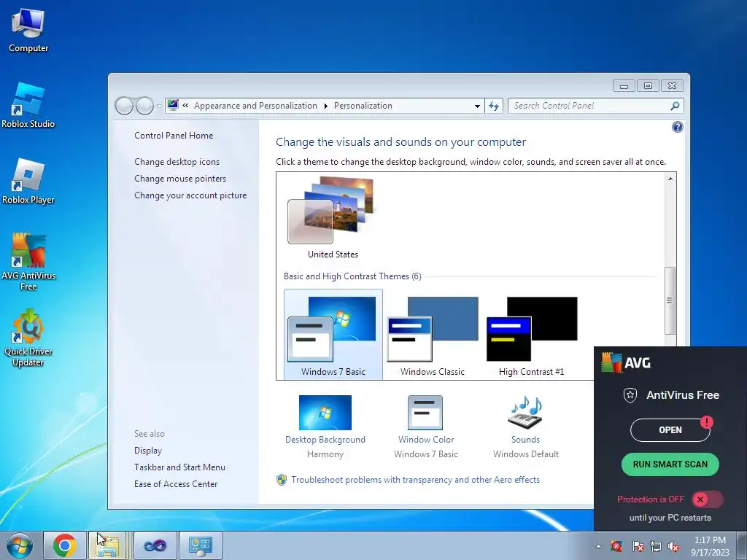This screenshot has height=560, width=747.
Task: Click the Personalization breadcrumb
Action: (x=363, y=106)
